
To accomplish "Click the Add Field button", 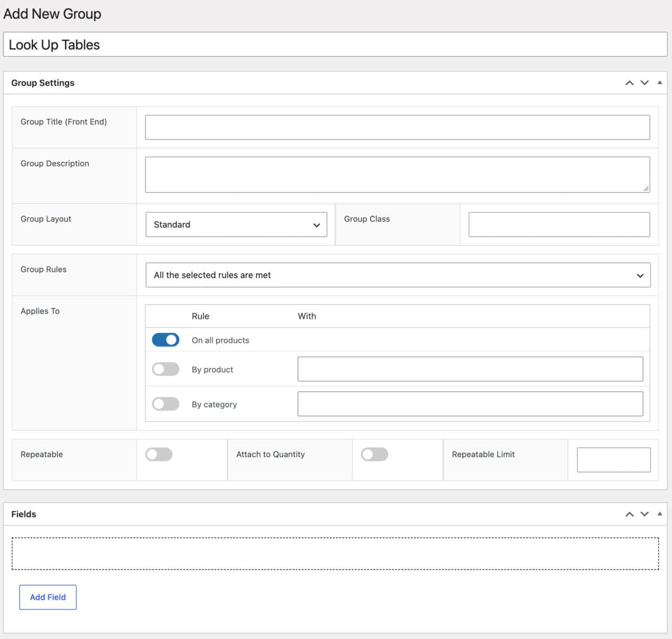I will click(48, 597).
